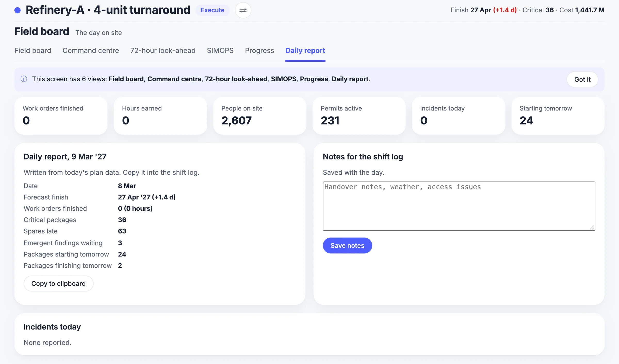Dismiss the banner with Got it
Image resolution: width=619 pixels, height=364 pixels.
tap(582, 79)
